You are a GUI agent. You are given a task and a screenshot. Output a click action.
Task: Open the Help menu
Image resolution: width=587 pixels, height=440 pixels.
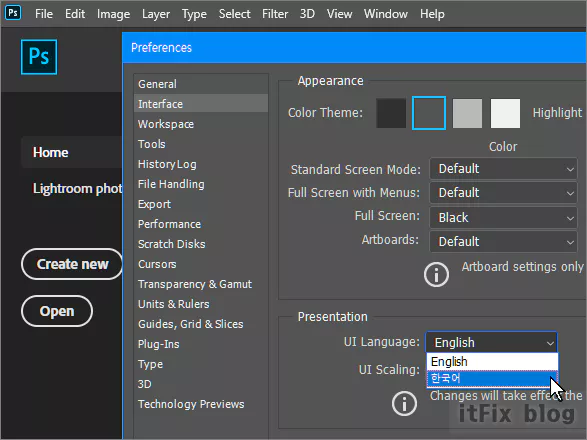pyautogui.click(x=432, y=14)
